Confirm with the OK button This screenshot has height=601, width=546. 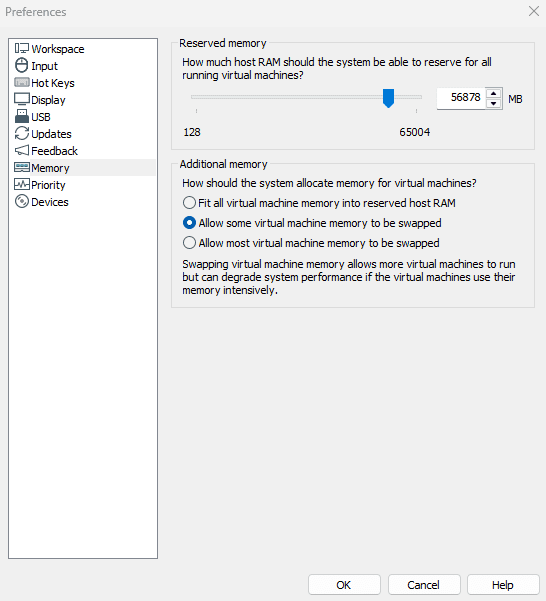point(344,585)
